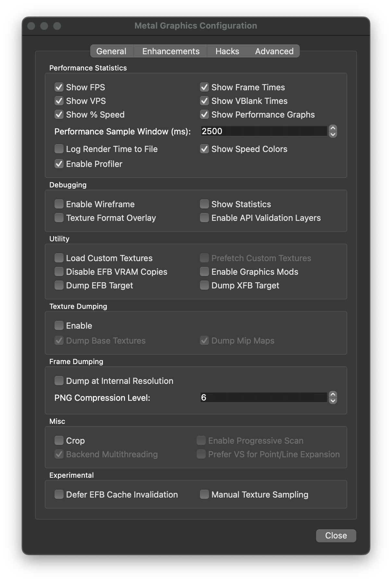Select the Advanced tab
The image size is (392, 582).
tap(274, 51)
